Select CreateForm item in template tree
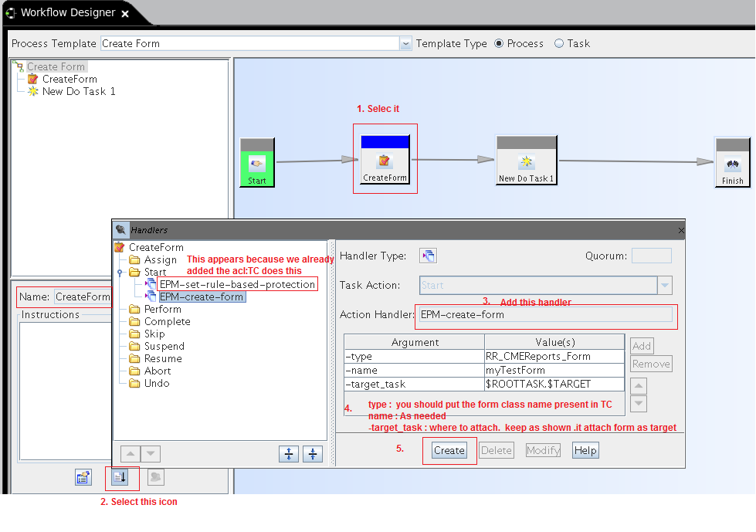The height and width of the screenshot is (532, 756). [x=69, y=79]
